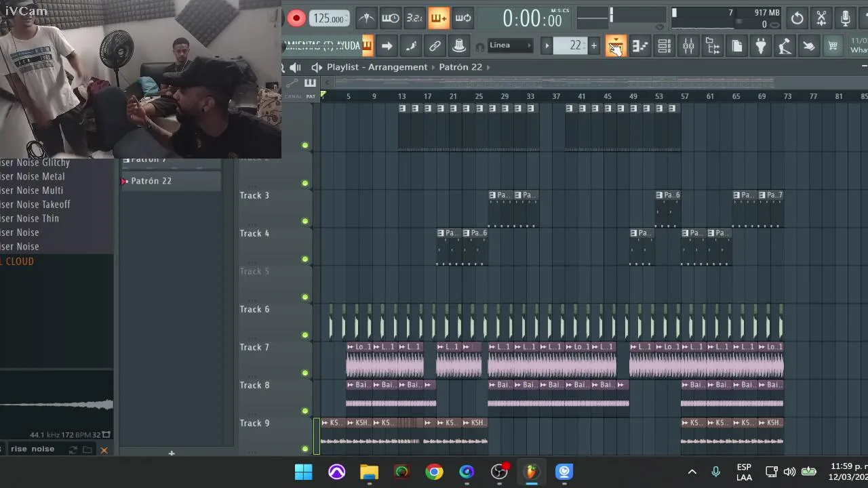Mute Track 3 with its green dot

305,221
